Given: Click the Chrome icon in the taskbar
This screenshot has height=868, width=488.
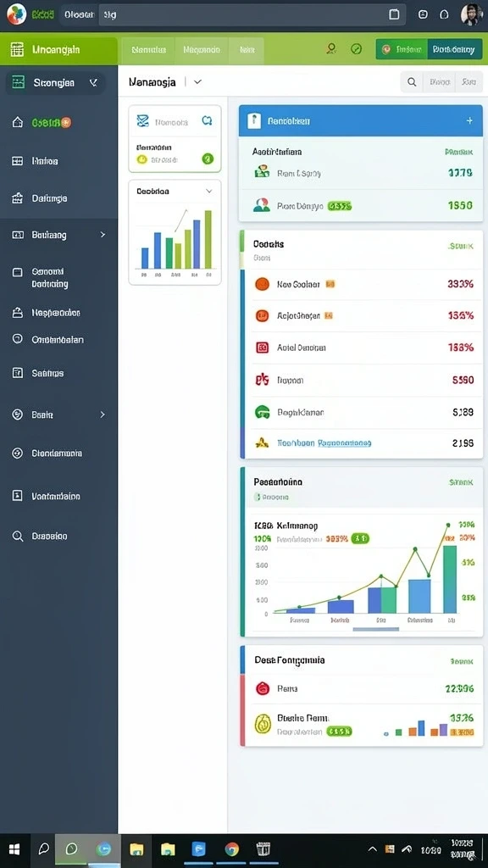Looking at the screenshot, I should pos(232,849).
